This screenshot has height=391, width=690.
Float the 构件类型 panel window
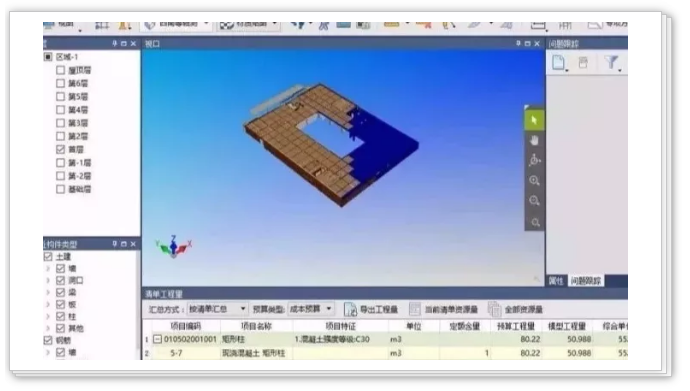coord(124,244)
